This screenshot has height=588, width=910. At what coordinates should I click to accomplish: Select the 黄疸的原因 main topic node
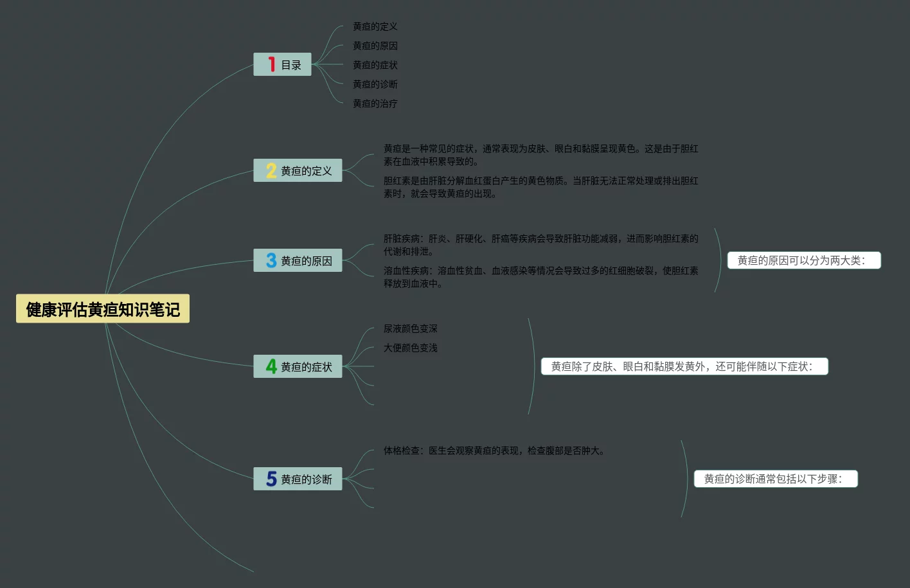[298, 260]
